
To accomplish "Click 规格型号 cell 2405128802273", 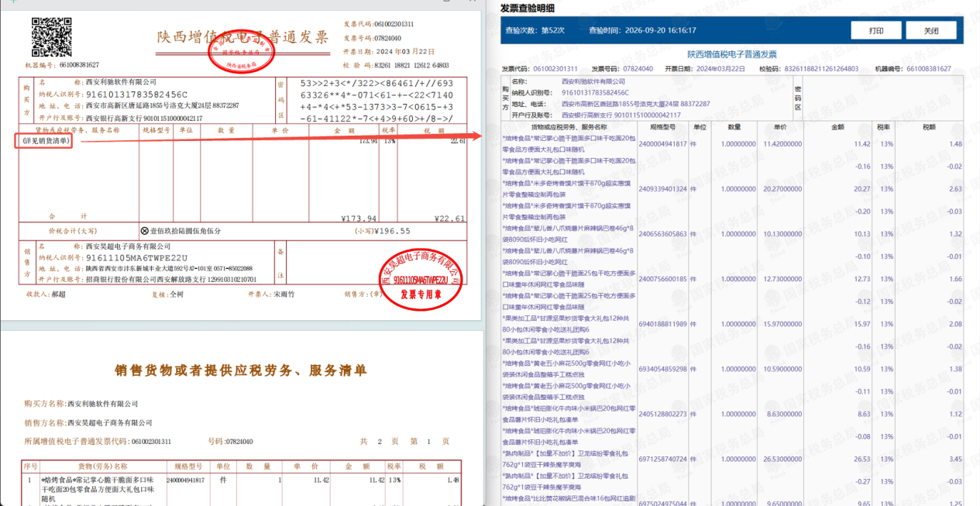I will [x=662, y=414].
